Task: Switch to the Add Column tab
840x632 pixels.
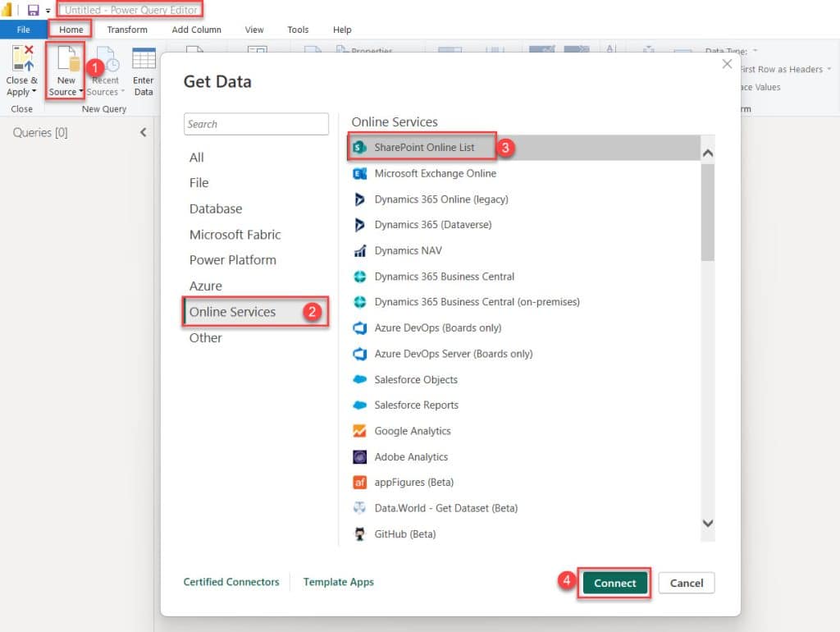Action: 196,30
